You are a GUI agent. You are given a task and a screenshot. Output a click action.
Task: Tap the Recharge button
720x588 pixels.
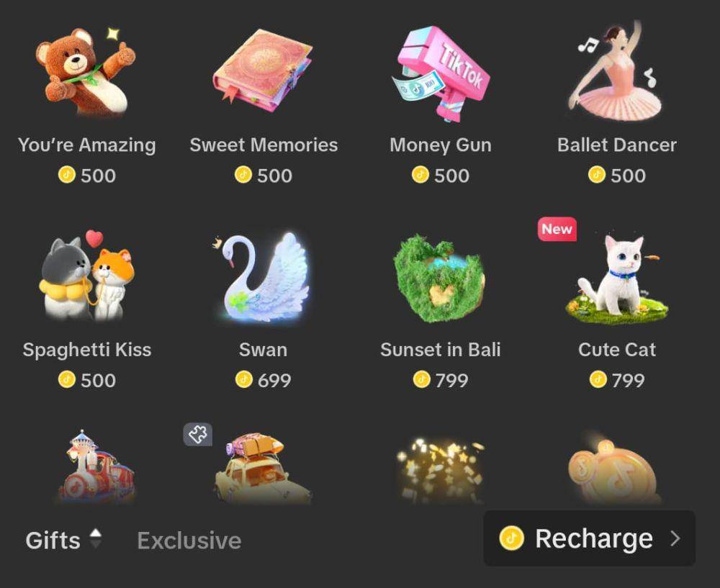[590, 538]
